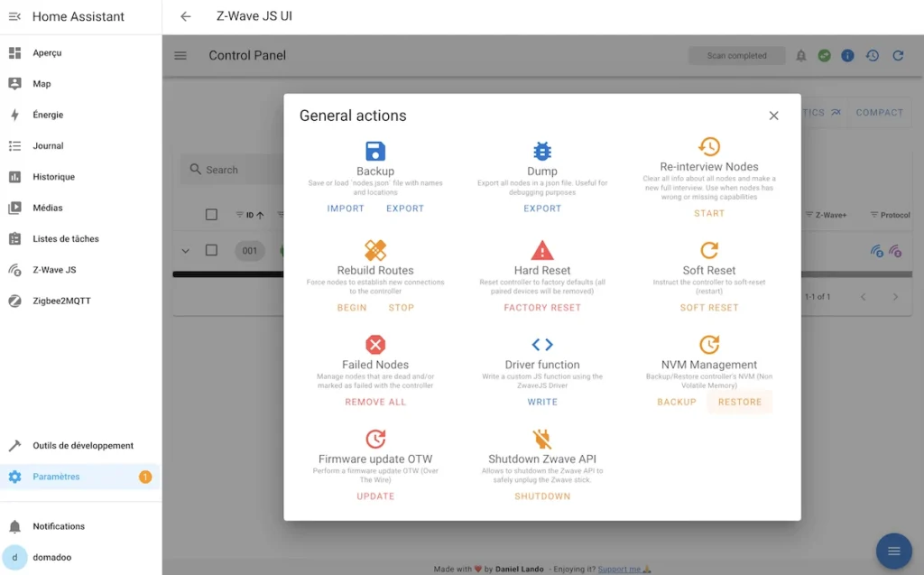
Task: Click the green status indicator icon
Action: point(825,55)
